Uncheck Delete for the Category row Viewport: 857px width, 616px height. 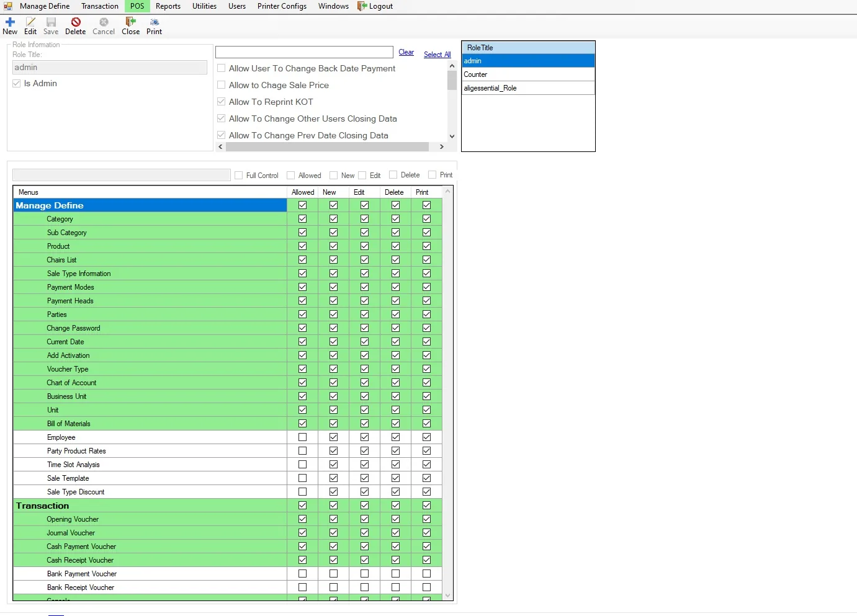tap(395, 219)
